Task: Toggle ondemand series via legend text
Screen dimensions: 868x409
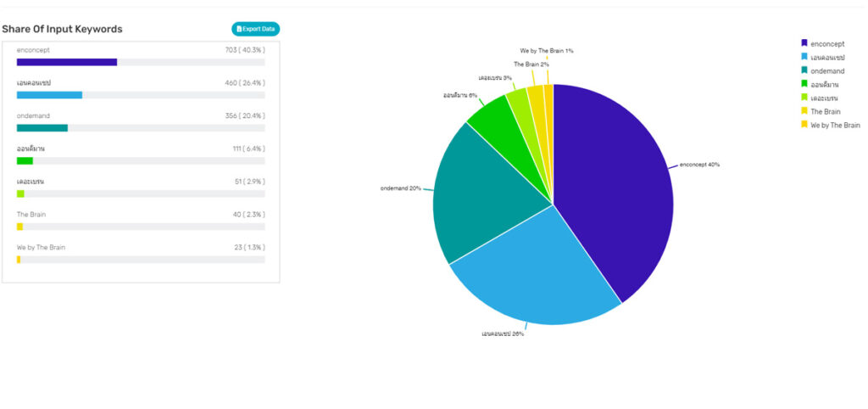Action: [x=827, y=70]
